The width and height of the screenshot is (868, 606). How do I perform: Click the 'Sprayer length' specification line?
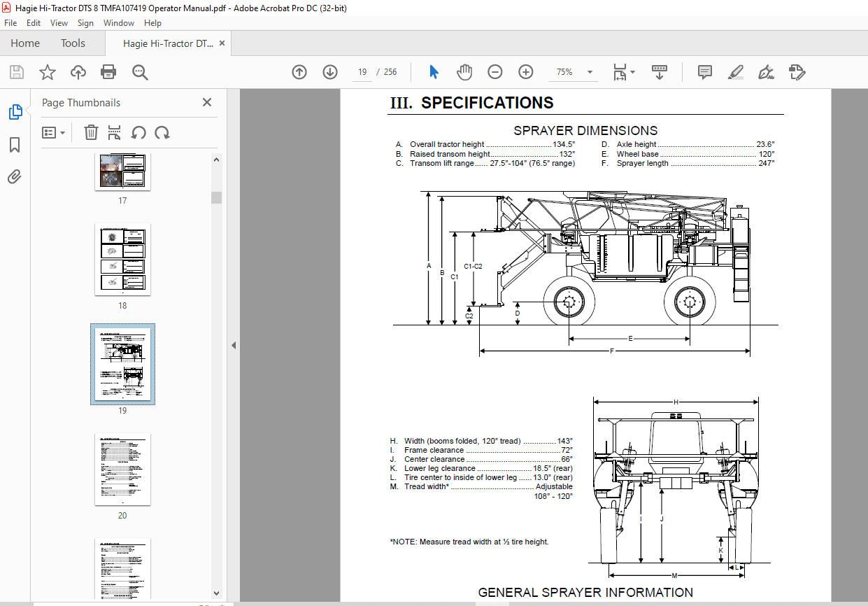tap(688, 163)
